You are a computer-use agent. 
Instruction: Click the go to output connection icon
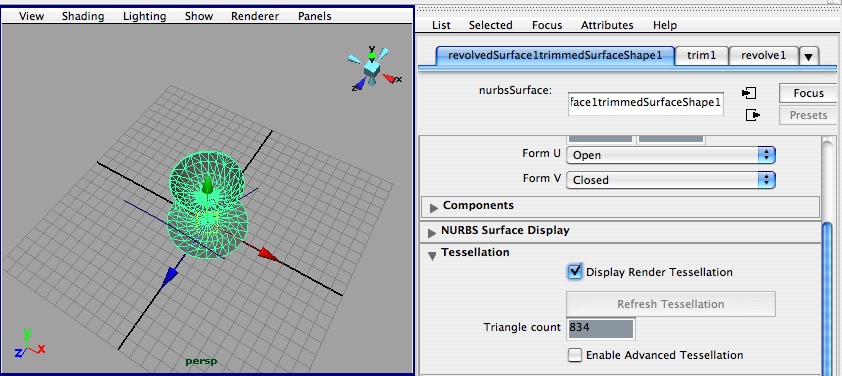point(753,115)
